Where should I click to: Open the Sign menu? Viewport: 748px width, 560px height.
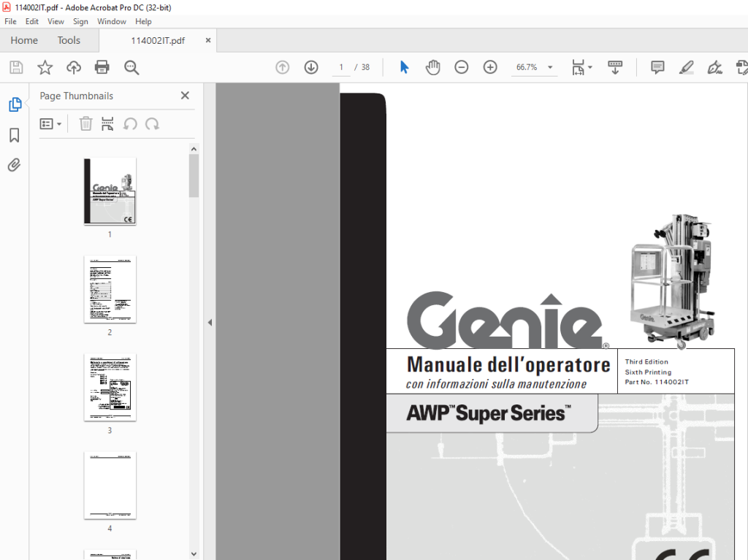coord(80,21)
